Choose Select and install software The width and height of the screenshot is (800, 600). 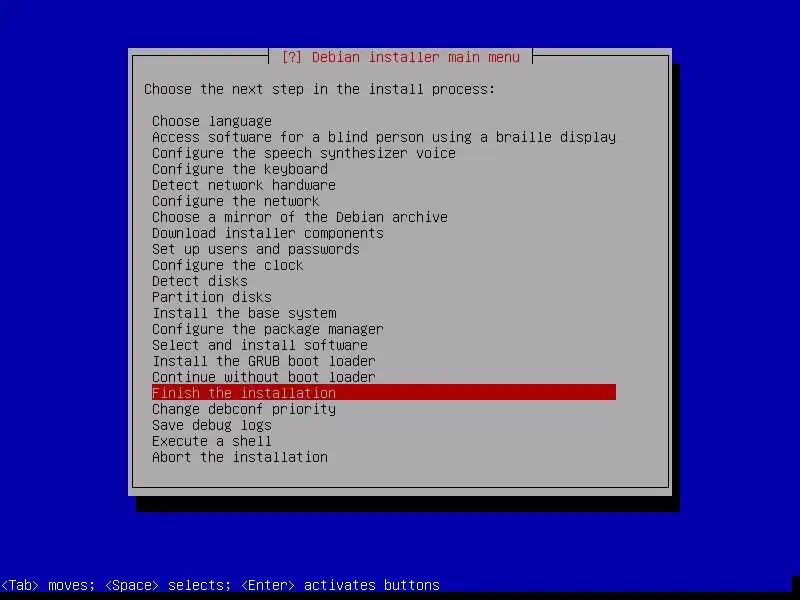pyautogui.click(x=384, y=345)
